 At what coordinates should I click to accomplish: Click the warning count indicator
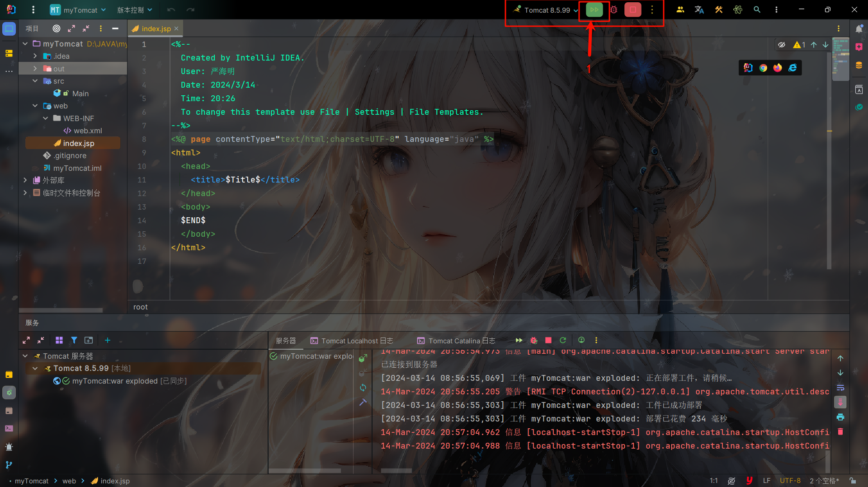(799, 45)
